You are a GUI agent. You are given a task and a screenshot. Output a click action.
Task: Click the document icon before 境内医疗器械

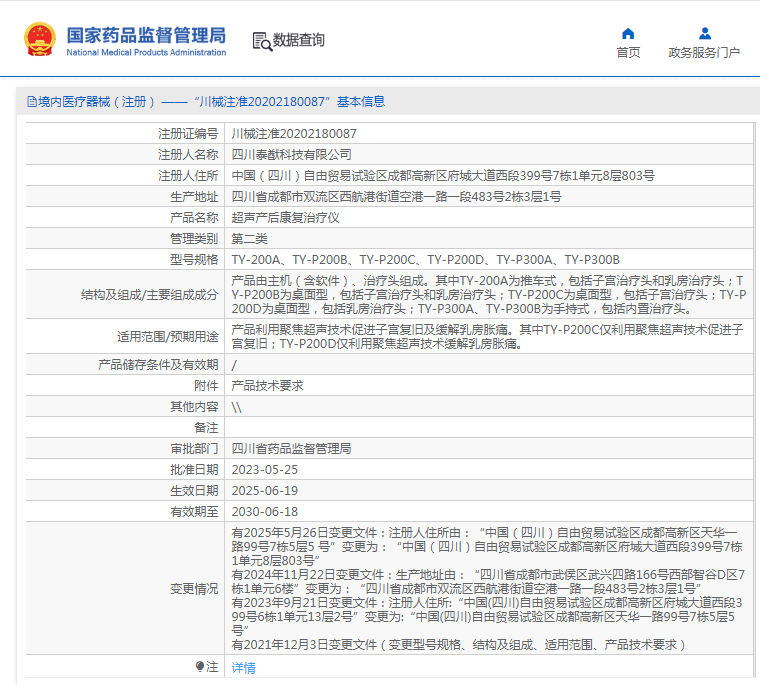click(x=30, y=102)
